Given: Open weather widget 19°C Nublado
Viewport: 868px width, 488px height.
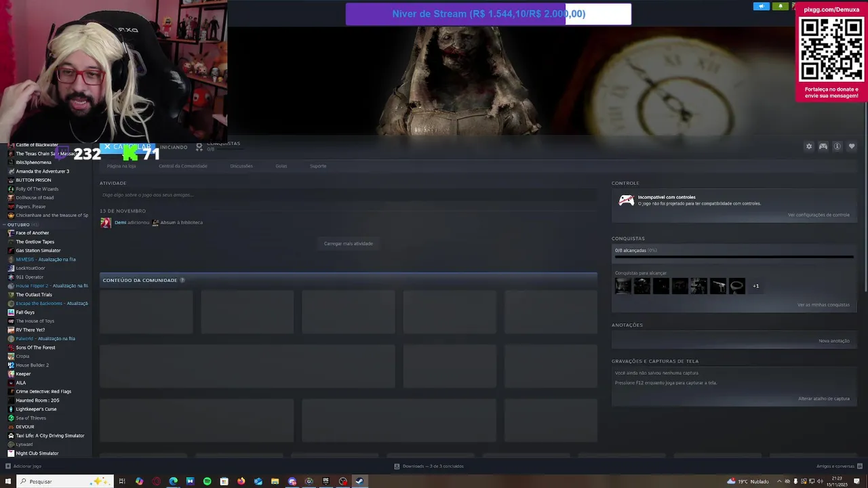Looking at the screenshot, I should coord(748,481).
